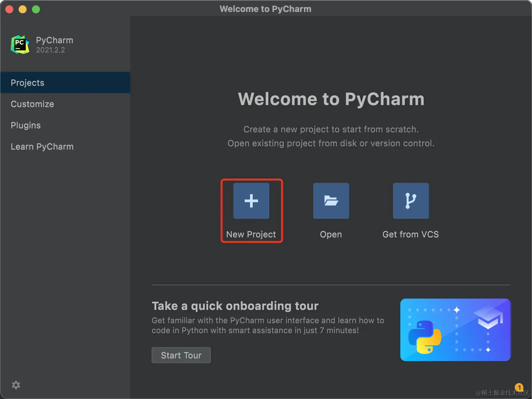
Task: Click the 'Take a quick onboarding tour' heading
Action: [x=235, y=306]
